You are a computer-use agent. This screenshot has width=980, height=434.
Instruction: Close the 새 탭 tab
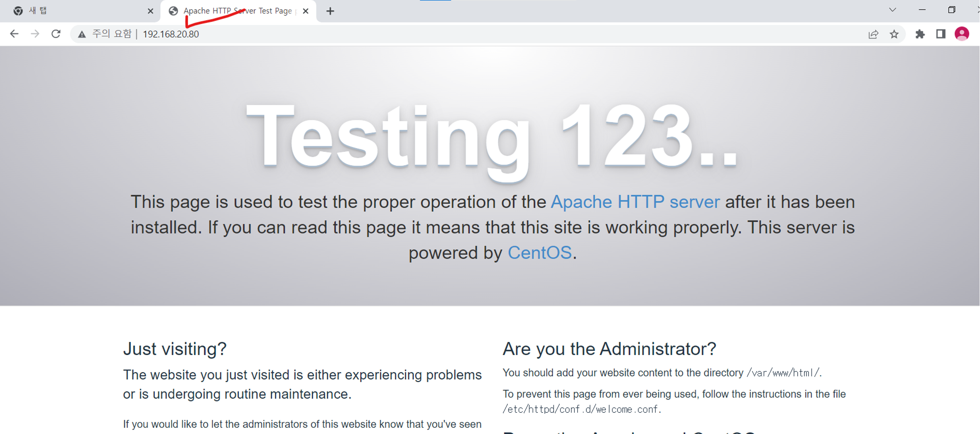(150, 11)
